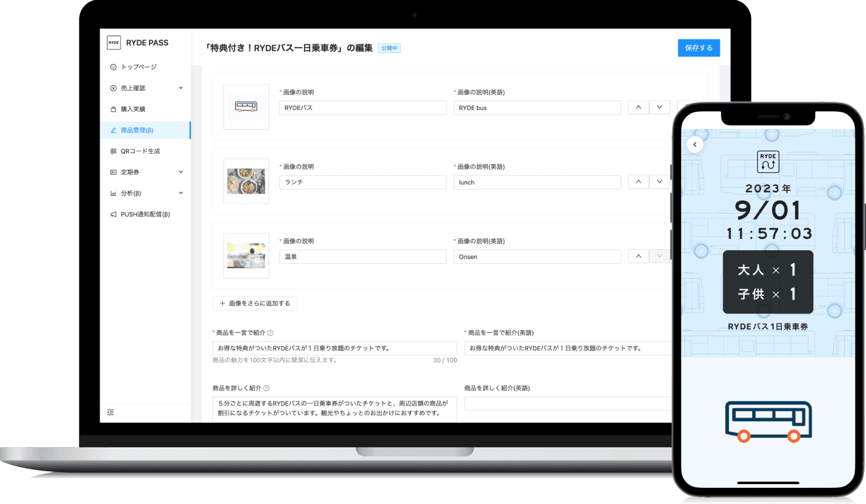
Task: Click the RYDE bus image thumbnail
Action: [246, 107]
